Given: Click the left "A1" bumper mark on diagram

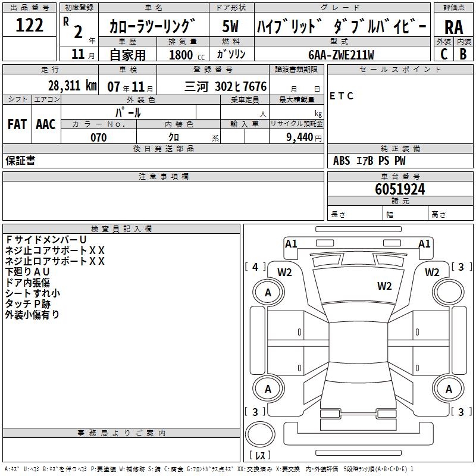Looking at the screenshot, I should pyautogui.click(x=291, y=244).
